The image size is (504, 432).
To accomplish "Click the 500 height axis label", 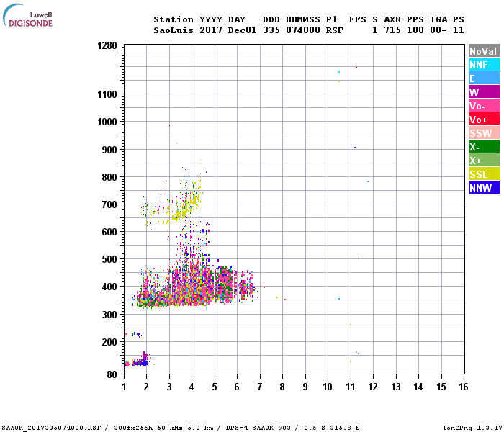I will coord(109,259).
